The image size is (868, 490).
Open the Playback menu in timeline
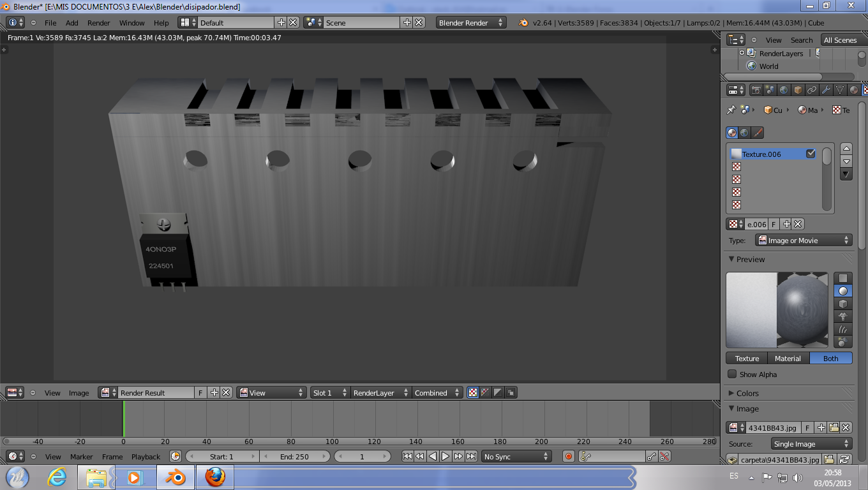(146, 457)
